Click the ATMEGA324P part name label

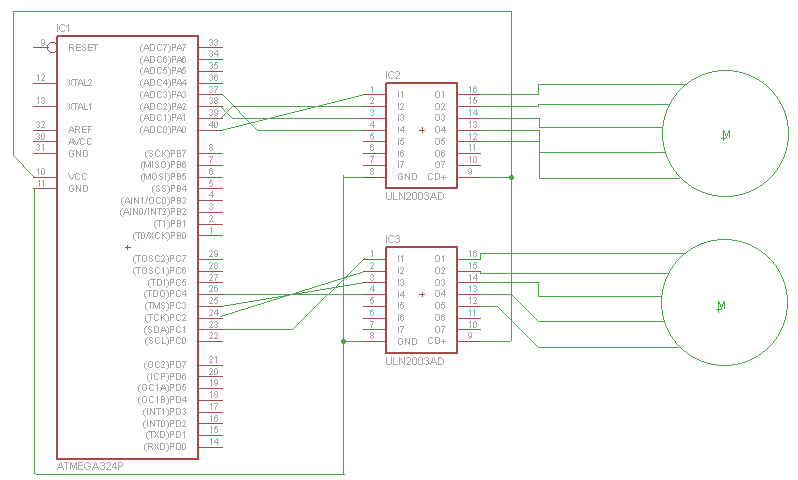(x=90, y=466)
